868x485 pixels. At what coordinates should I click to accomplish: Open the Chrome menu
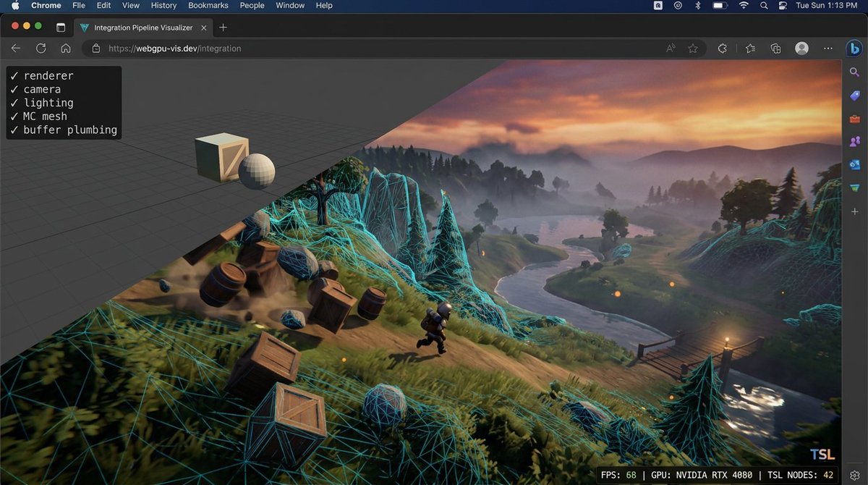click(x=46, y=5)
